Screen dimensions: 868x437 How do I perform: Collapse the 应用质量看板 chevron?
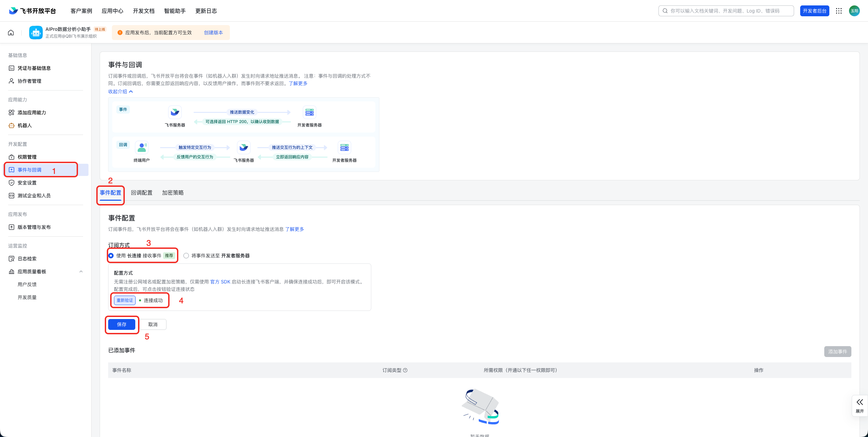81,272
